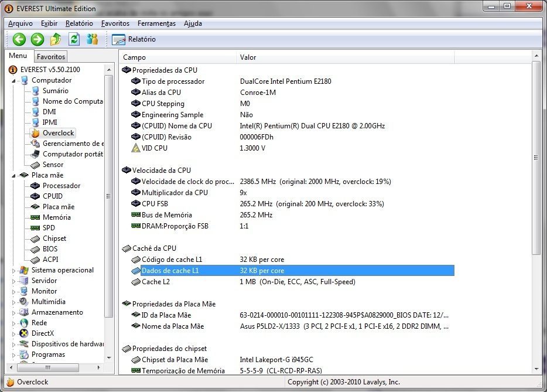The width and height of the screenshot is (547, 392).
Task: Click the Overclock flame icon in the tree
Action: [x=35, y=133]
